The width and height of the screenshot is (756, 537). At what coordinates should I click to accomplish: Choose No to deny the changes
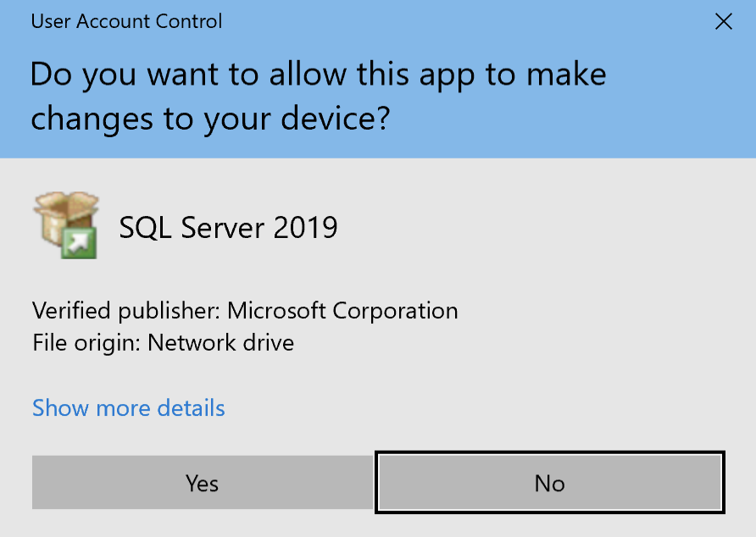[x=550, y=483]
